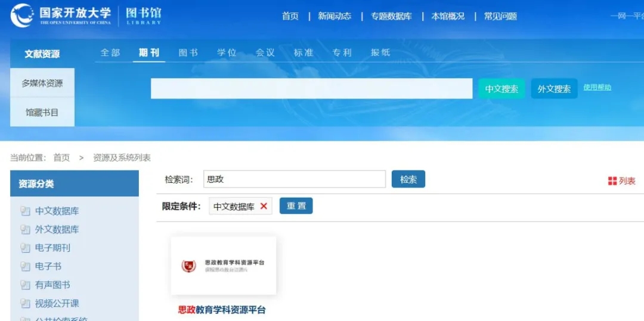Click the 资源分类 panel header
The width and height of the screenshot is (644, 321).
coord(75,183)
